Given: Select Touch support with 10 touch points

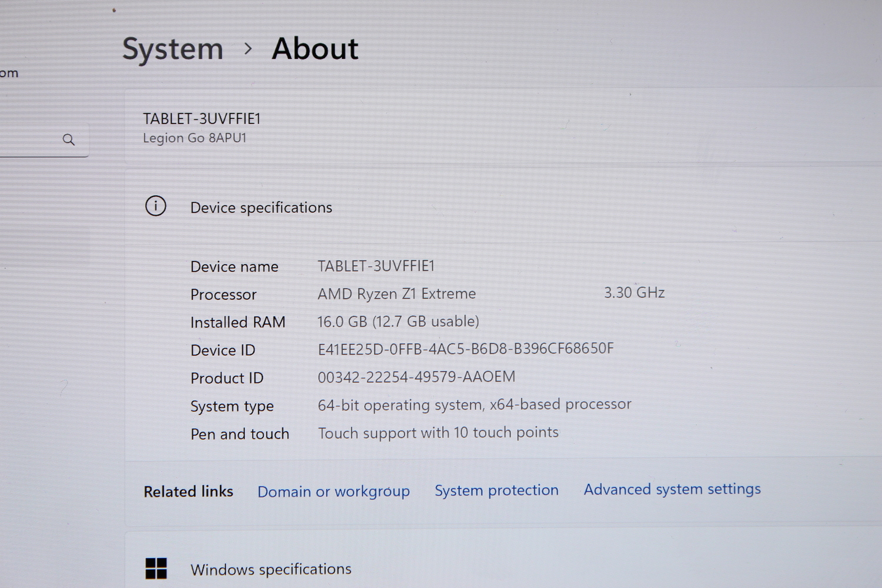Looking at the screenshot, I should coord(438,433).
